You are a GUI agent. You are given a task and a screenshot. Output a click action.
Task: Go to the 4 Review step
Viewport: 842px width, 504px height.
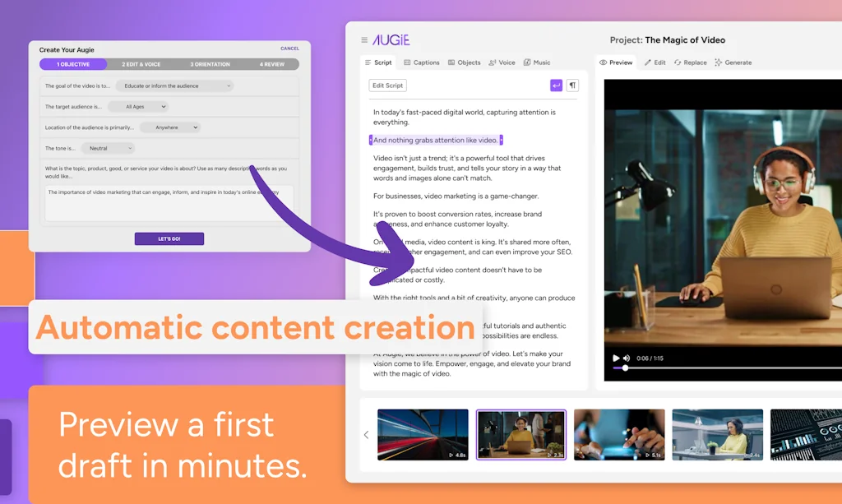pos(271,64)
